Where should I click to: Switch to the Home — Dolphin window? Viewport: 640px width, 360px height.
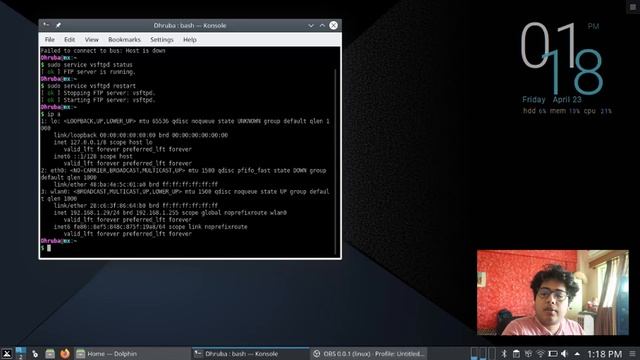(132, 354)
